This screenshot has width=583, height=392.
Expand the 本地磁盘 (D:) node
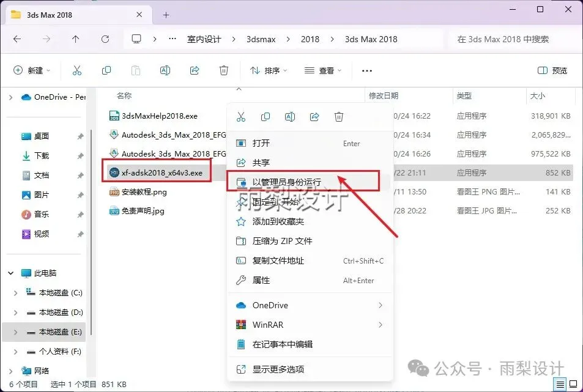pos(16,312)
